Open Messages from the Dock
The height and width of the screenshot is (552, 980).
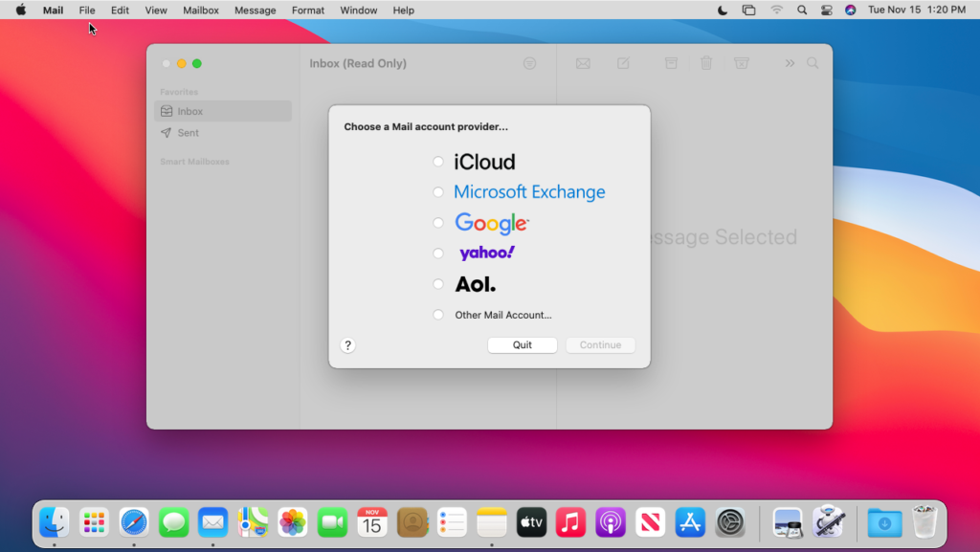click(x=174, y=522)
